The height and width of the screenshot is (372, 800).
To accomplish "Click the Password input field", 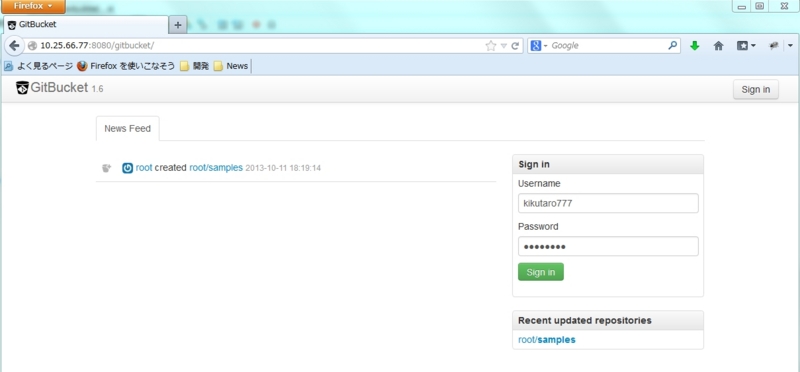I will pyautogui.click(x=608, y=246).
